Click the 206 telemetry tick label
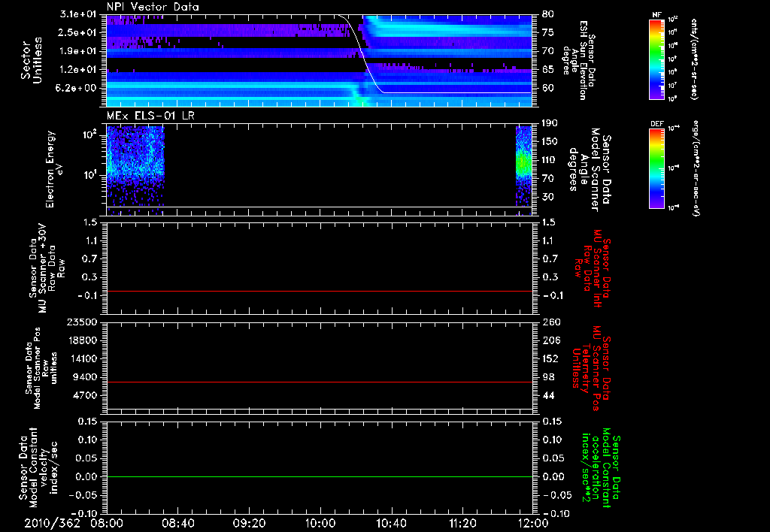770x532 pixels. 550,340
